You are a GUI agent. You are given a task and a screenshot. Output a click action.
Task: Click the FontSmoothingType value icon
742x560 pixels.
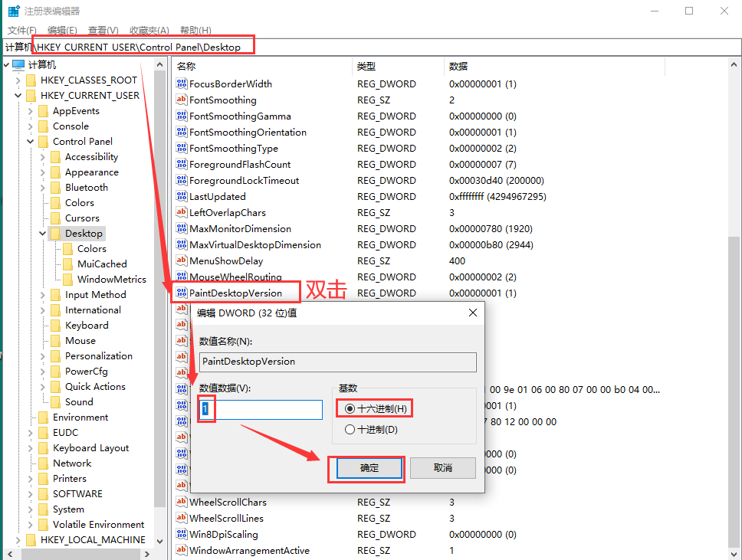click(x=181, y=148)
